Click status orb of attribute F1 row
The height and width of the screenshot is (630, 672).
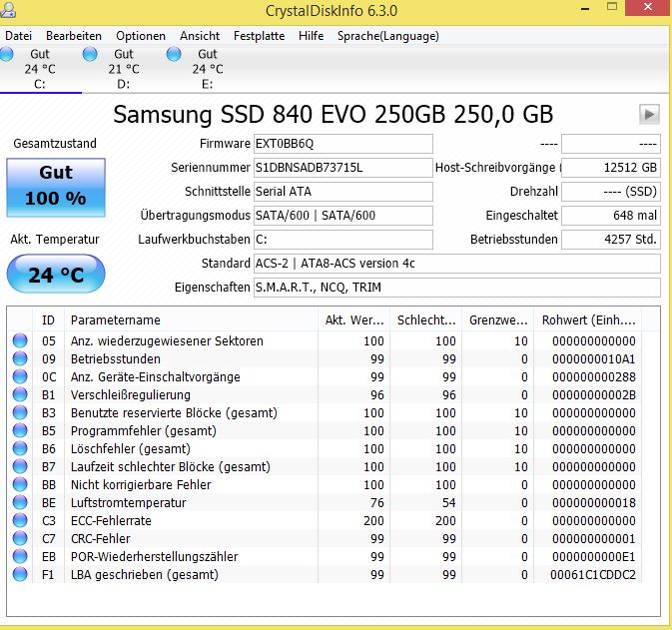click(x=20, y=575)
